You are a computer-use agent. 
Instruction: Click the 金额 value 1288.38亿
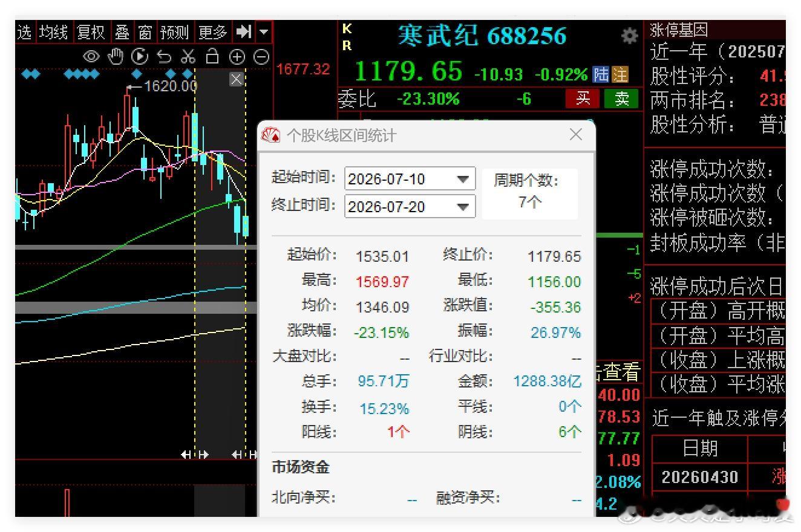point(548,381)
